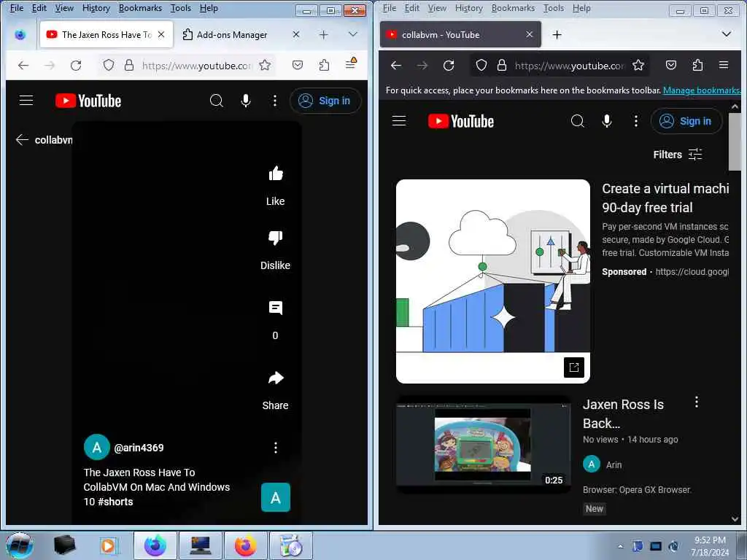Open Windows Start menu
Viewport: 747px width, 560px height.
tap(19, 546)
